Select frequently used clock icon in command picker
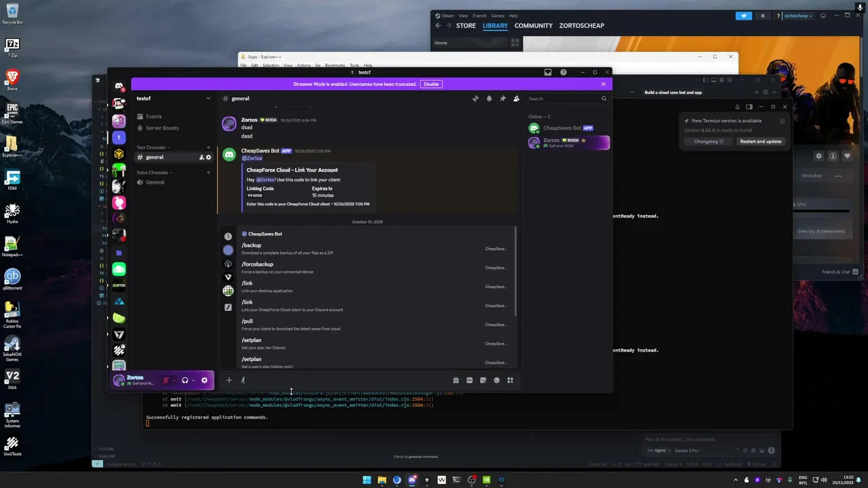 228,237
